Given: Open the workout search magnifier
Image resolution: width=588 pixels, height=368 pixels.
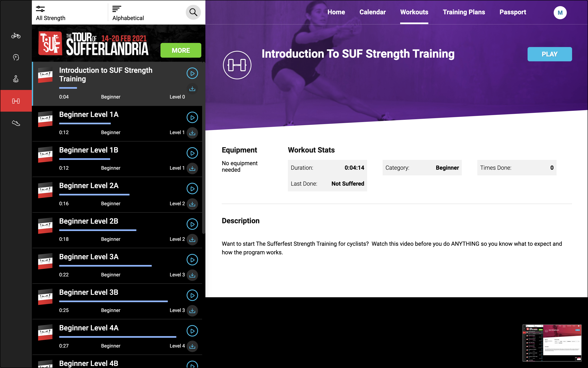Looking at the screenshot, I should point(193,12).
